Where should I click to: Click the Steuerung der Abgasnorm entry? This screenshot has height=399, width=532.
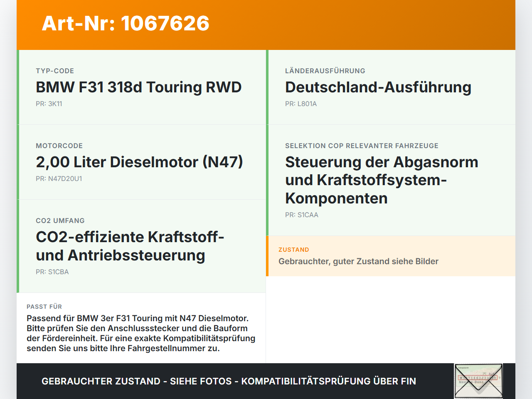click(x=382, y=180)
